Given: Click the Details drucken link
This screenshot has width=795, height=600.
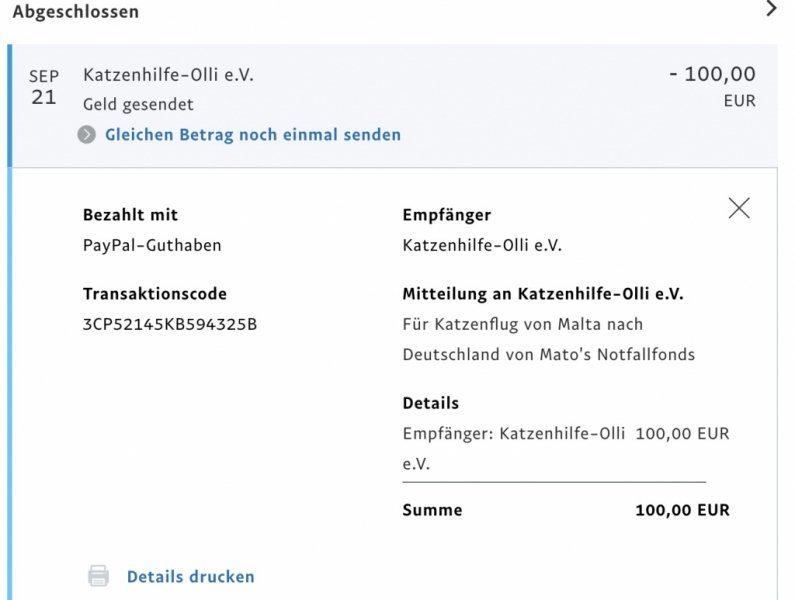Looking at the screenshot, I should [191, 577].
